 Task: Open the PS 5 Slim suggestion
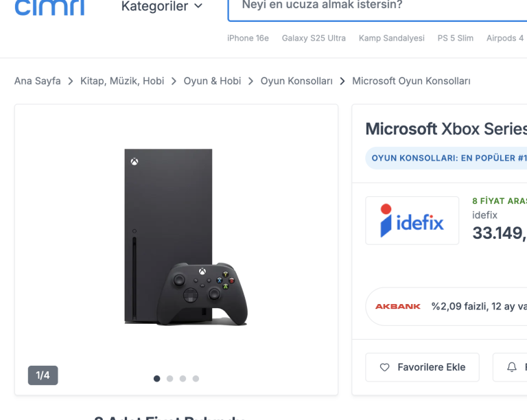click(456, 38)
